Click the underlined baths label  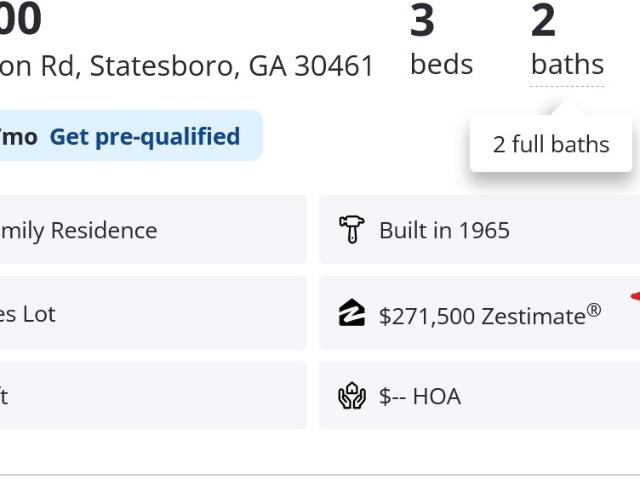coord(567,64)
